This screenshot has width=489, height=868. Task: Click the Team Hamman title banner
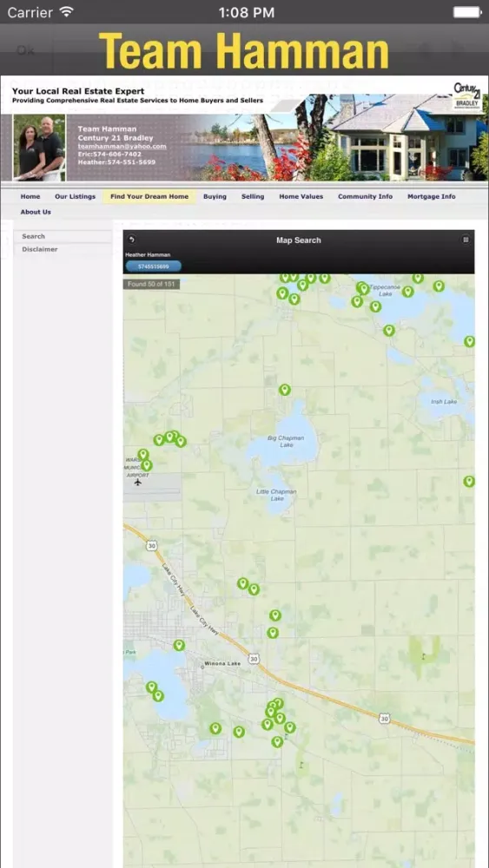(244, 50)
